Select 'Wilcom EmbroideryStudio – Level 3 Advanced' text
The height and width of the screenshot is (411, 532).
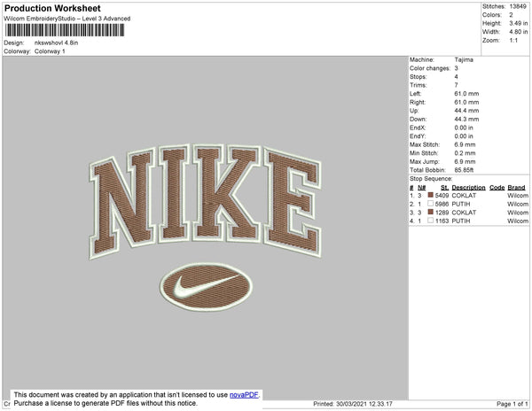tap(67, 19)
